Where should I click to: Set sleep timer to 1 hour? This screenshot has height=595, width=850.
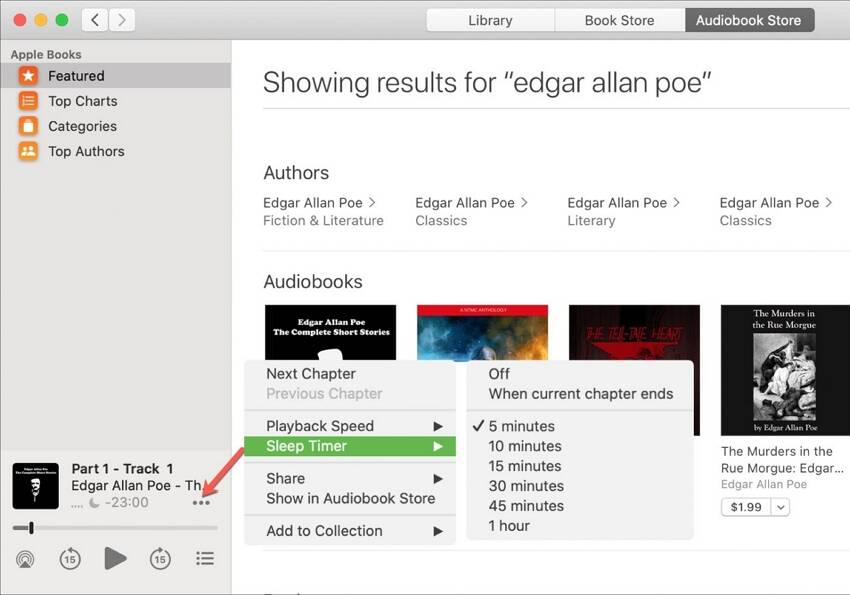pos(580,526)
